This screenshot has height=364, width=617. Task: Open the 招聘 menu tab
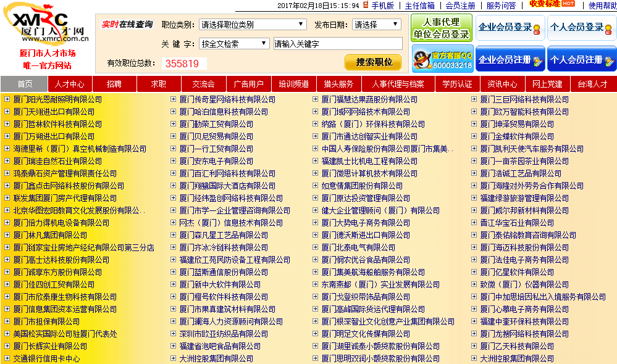[114, 84]
